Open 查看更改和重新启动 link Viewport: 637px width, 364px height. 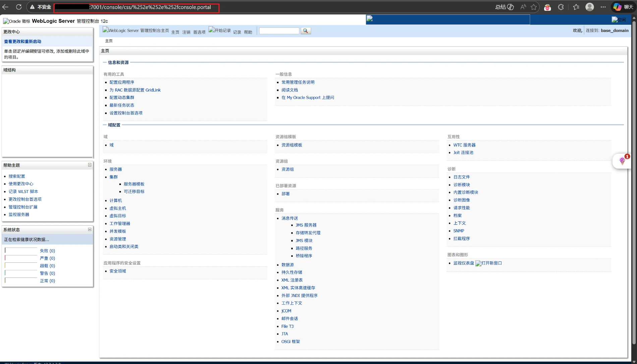click(x=22, y=42)
